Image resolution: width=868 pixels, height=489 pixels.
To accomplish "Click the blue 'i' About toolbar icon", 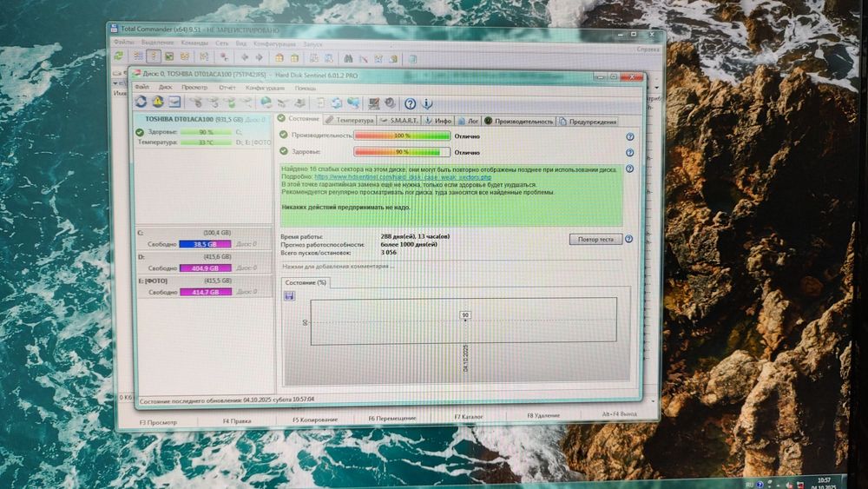I will coord(427,103).
